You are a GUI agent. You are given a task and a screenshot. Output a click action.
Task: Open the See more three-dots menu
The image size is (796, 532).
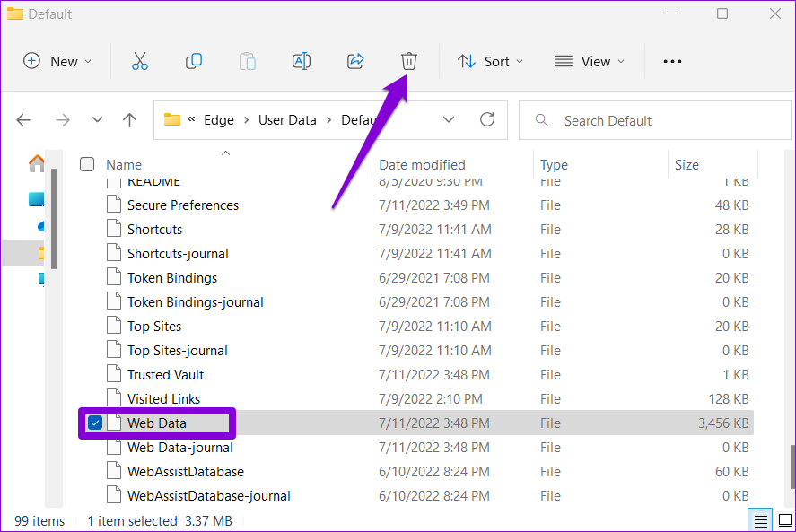click(x=672, y=61)
